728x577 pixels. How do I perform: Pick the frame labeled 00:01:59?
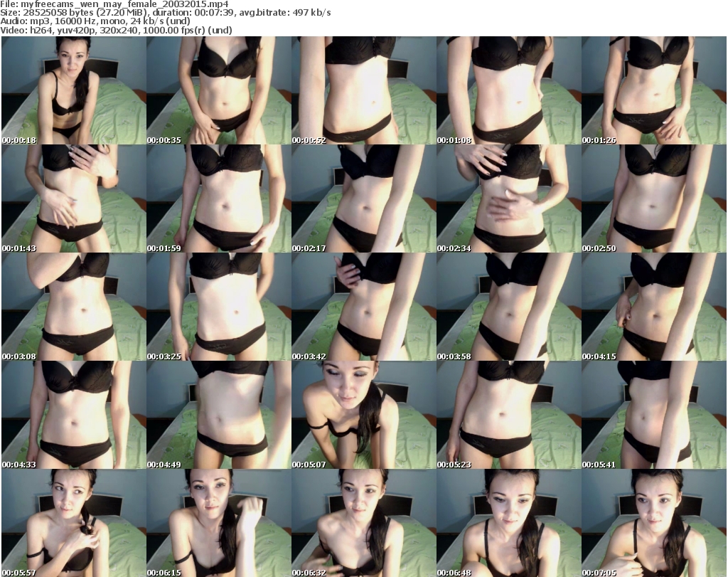point(219,198)
